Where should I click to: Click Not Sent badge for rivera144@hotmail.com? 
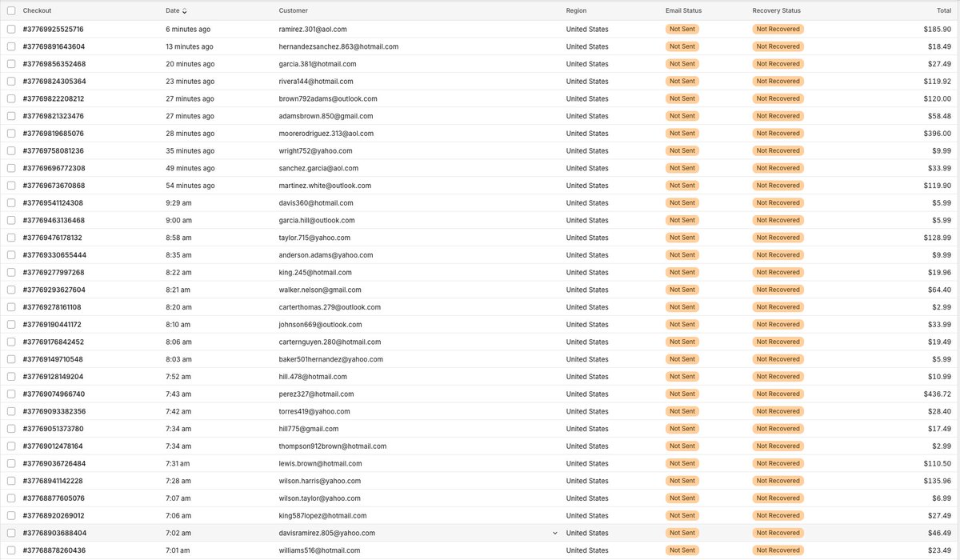[682, 81]
